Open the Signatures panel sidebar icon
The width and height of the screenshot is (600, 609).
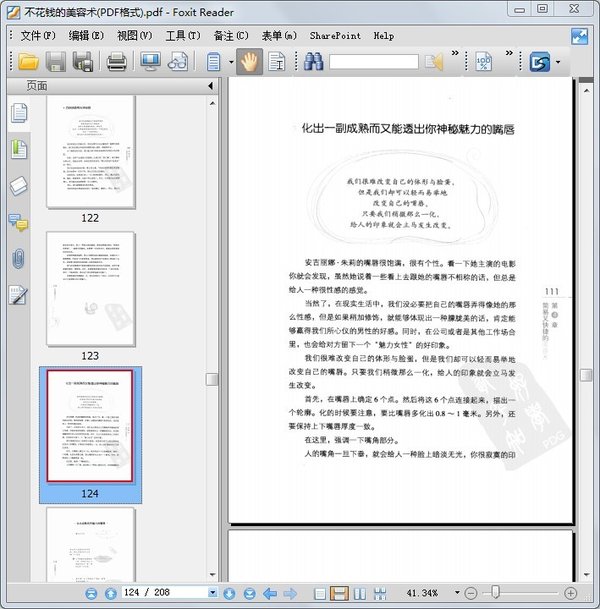coord(18,295)
